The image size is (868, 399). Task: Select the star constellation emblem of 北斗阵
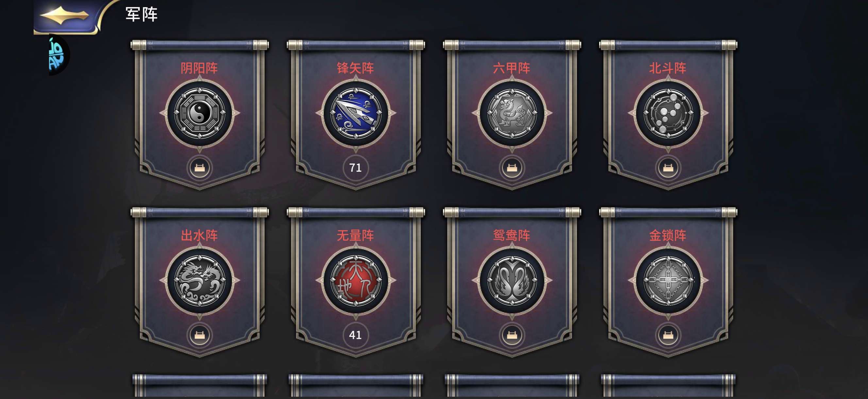(x=668, y=113)
